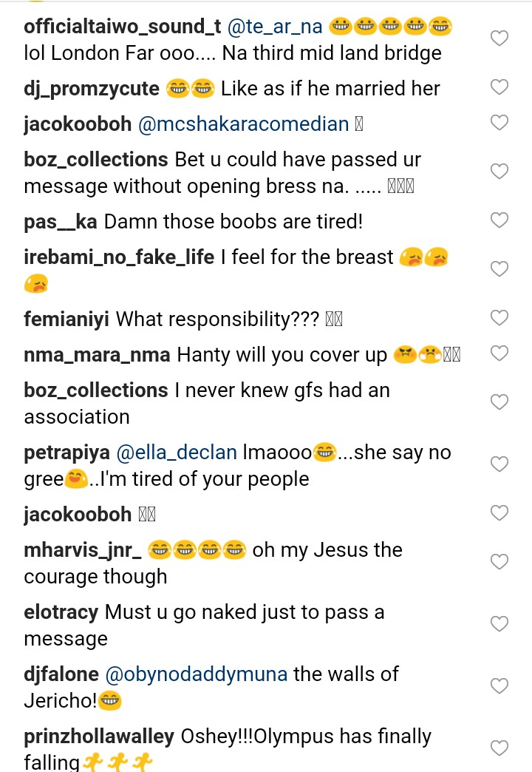Open @mcshakaracomedian mention link
The width and height of the screenshot is (532, 772).
(x=243, y=124)
